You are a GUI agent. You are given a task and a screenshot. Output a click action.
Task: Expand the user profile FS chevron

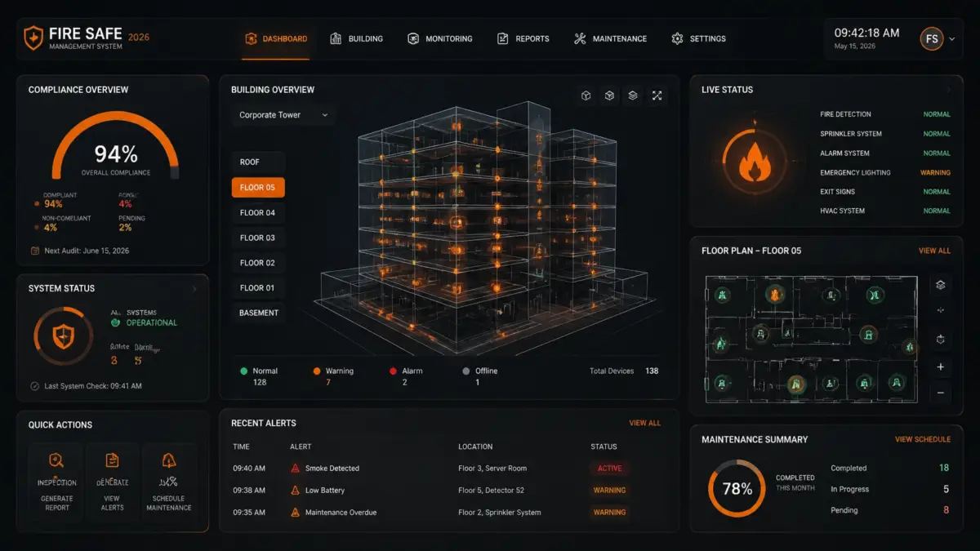(952, 38)
